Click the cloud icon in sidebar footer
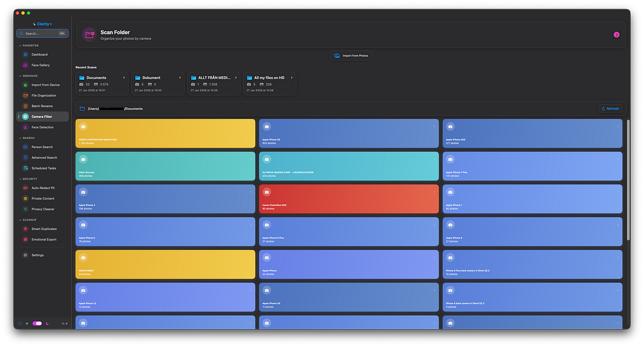644x347 pixels. (20, 324)
